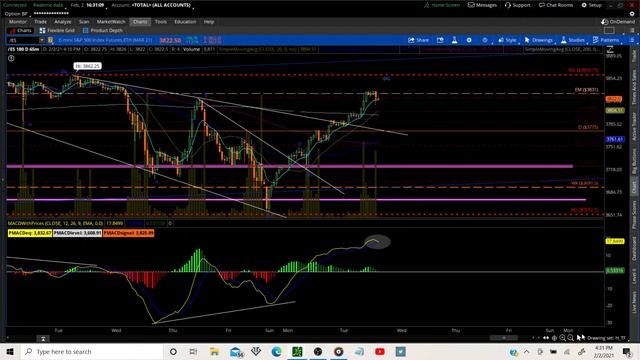Open the Product Depth sub-tab
Image resolution: width=640 pixels, height=360 pixels.
click(x=103, y=31)
